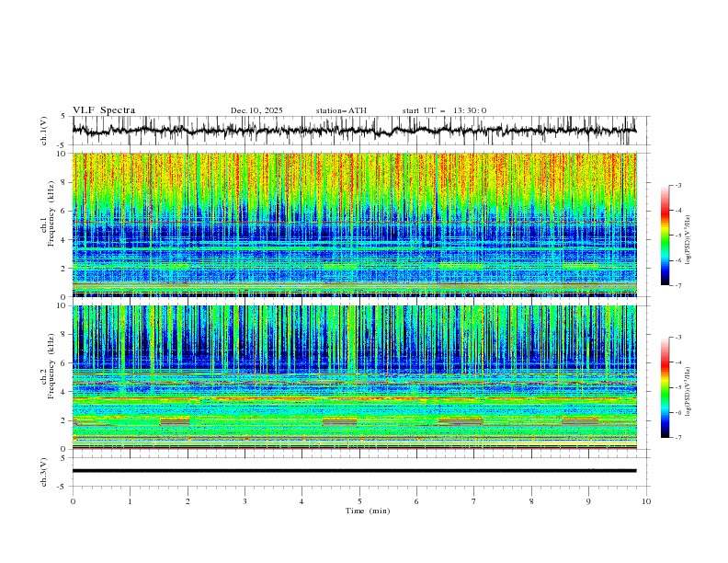
Task: Click the "5" upper tick of ch.1(V) axis
Action: click(x=63, y=117)
